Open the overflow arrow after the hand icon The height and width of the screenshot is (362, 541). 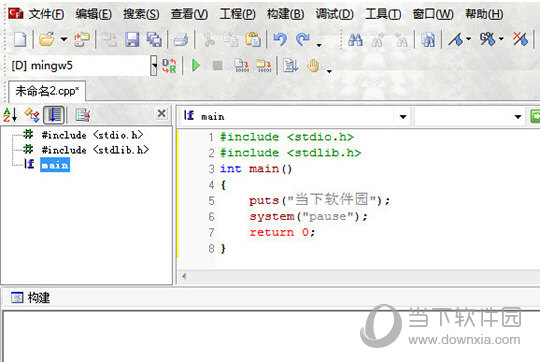tap(329, 71)
